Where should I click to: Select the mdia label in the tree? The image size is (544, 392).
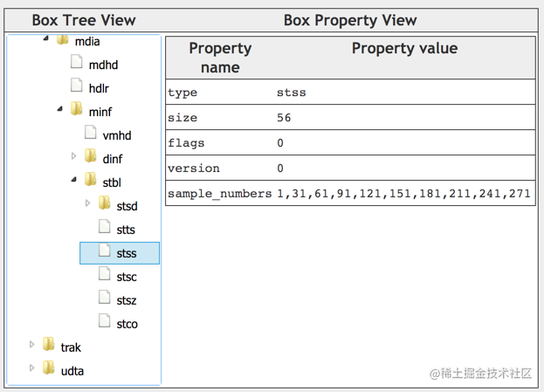87,42
